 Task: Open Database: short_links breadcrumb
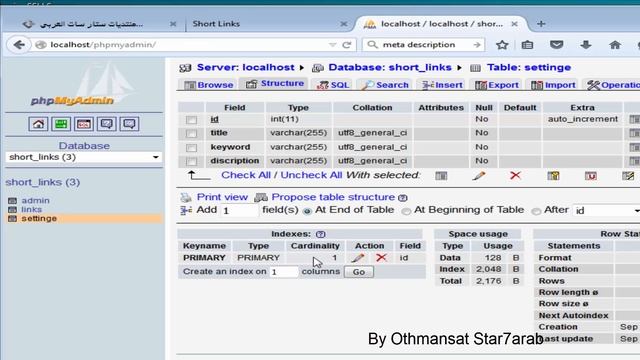coord(390,67)
